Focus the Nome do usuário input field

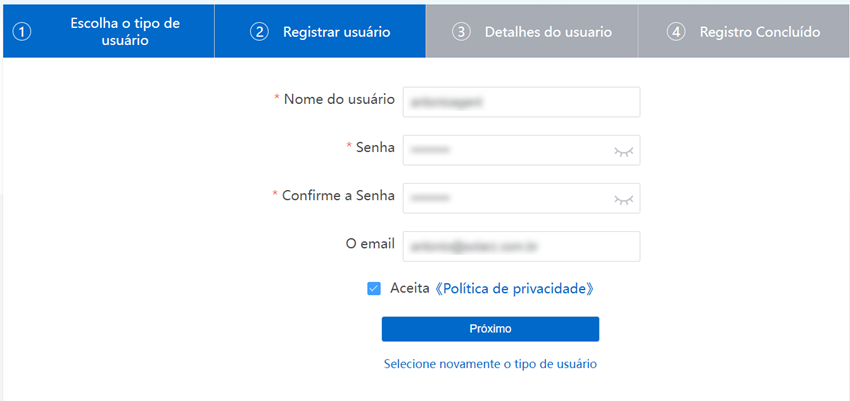520,102
